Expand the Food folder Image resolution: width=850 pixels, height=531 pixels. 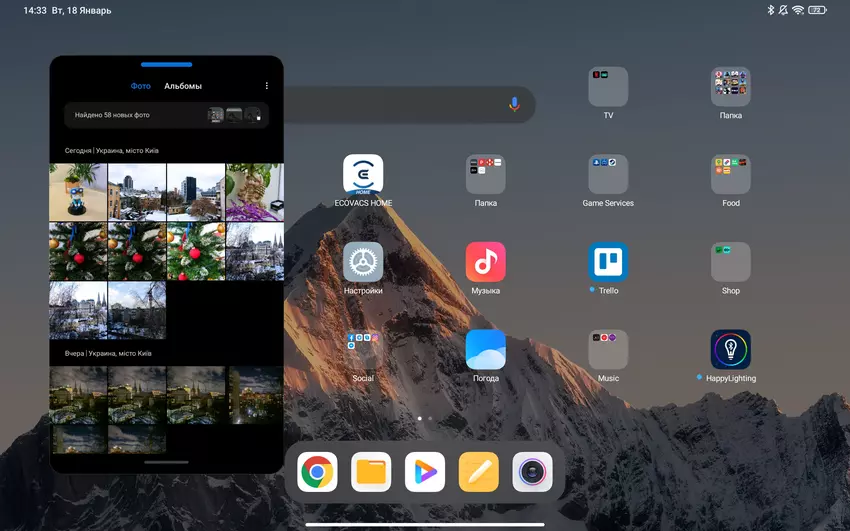pos(730,175)
